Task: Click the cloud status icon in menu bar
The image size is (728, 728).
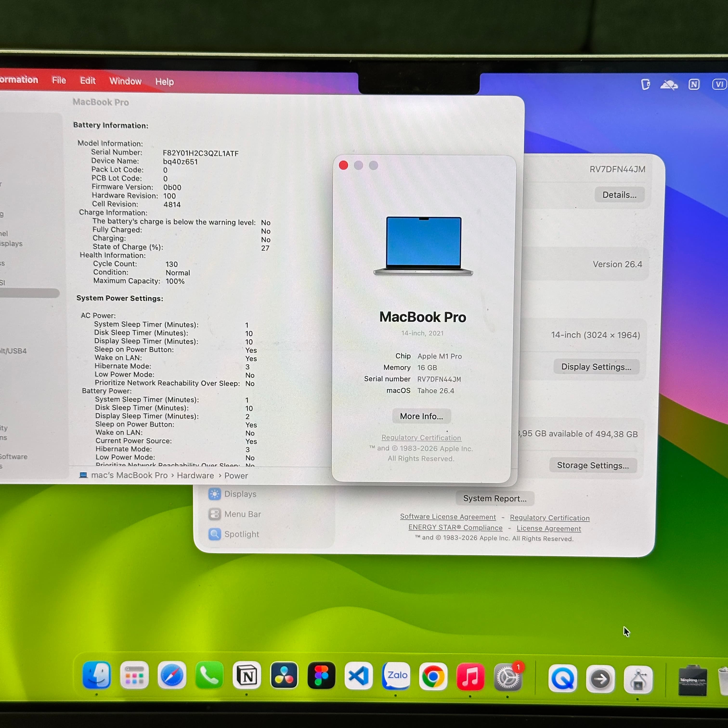Action: point(669,85)
